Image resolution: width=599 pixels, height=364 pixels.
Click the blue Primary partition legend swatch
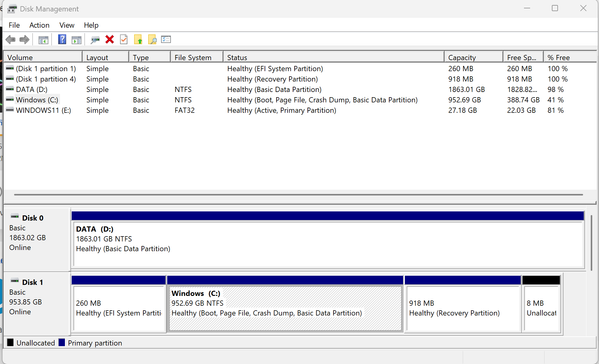(62, 343)
